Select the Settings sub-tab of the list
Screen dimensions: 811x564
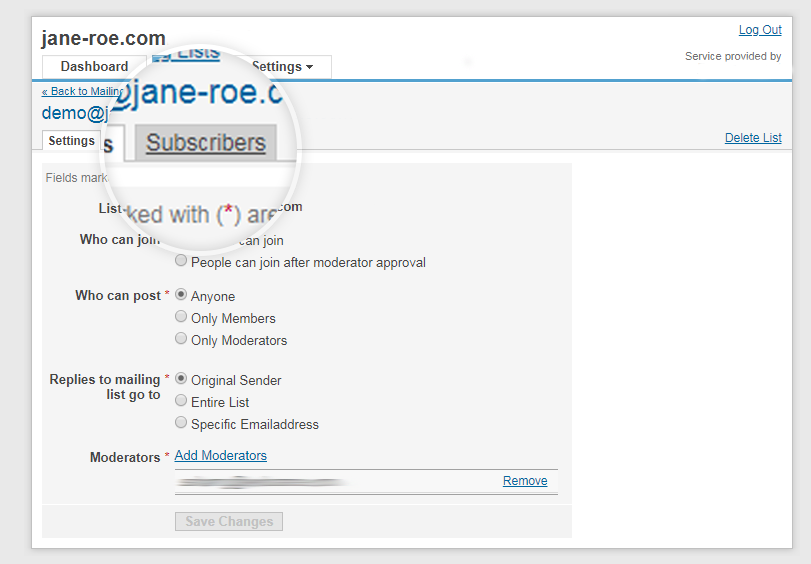click(71, 141)
